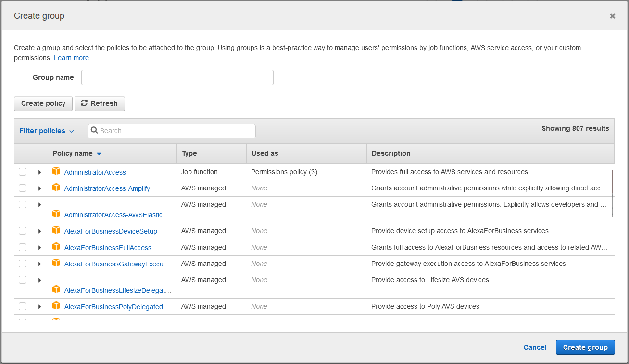
Task: Click the AlexaForBusinessFullAccess policy box icon
Action: coord(56,247)
